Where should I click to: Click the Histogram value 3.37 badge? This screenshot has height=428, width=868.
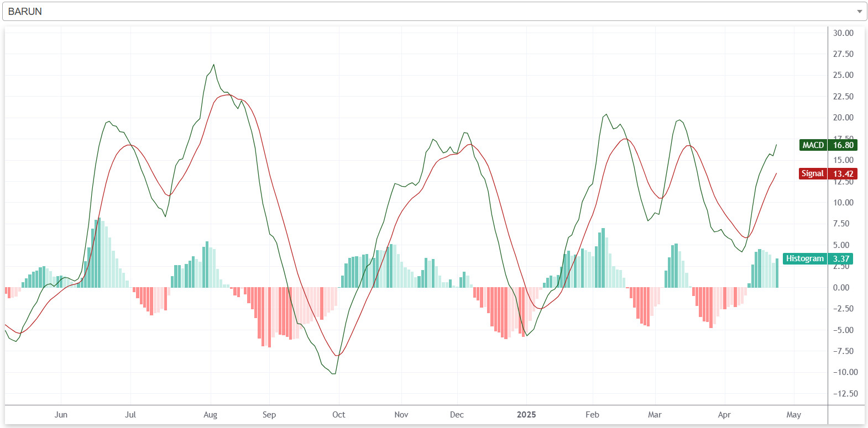tap(841, 259)
